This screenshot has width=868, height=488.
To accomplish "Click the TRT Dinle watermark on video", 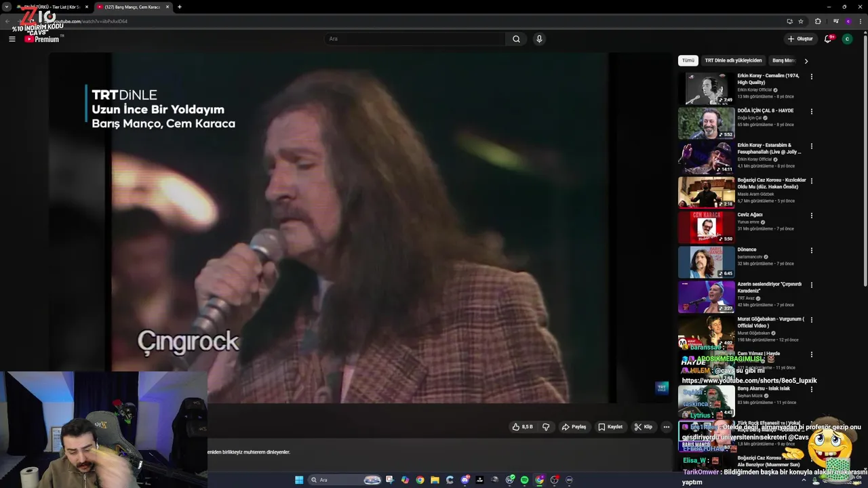I will [662, 388].
